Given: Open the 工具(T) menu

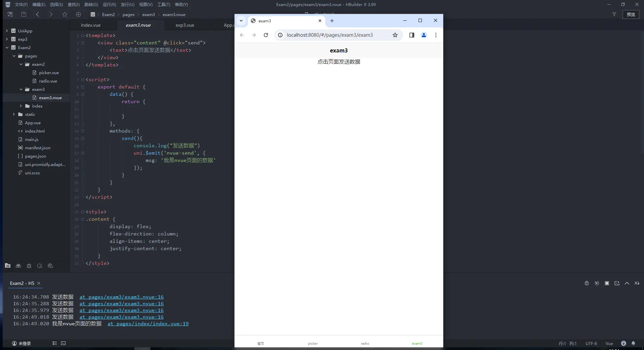Looking at the screenshot, I should [x=164, y=4].
